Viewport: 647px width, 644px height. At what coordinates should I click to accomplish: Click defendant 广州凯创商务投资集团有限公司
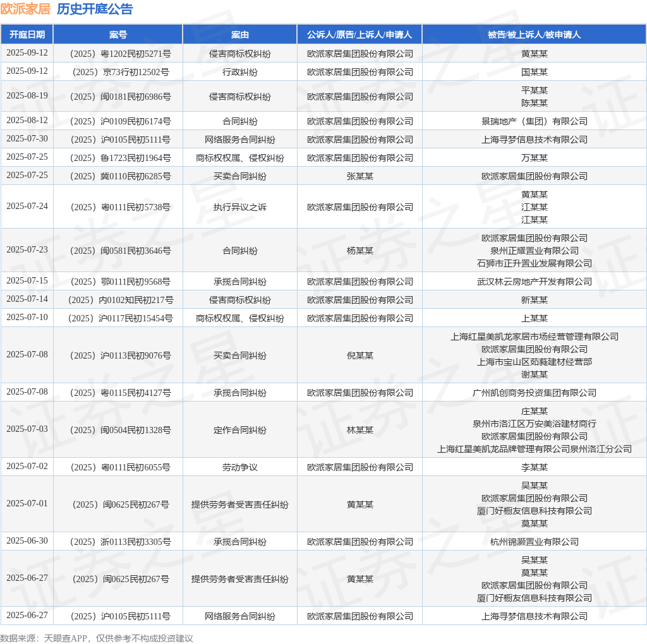pyautogui.click(x=535, y=393)
